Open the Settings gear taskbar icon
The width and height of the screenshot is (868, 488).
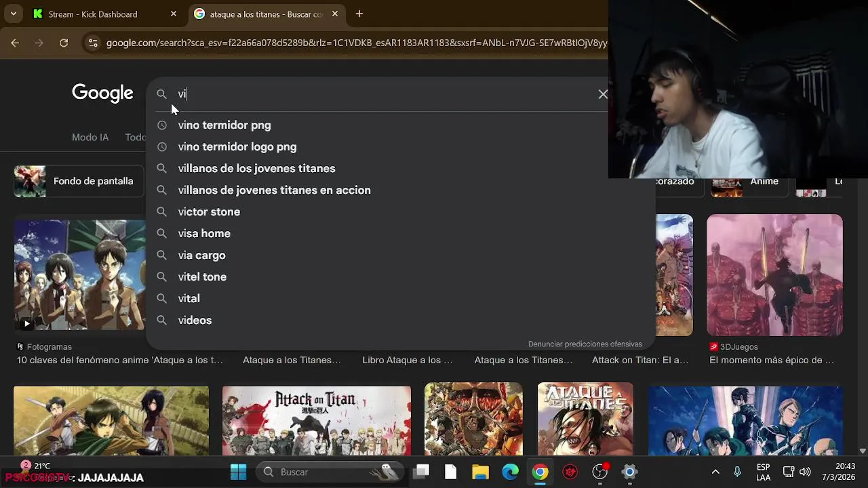pos(629,472)
